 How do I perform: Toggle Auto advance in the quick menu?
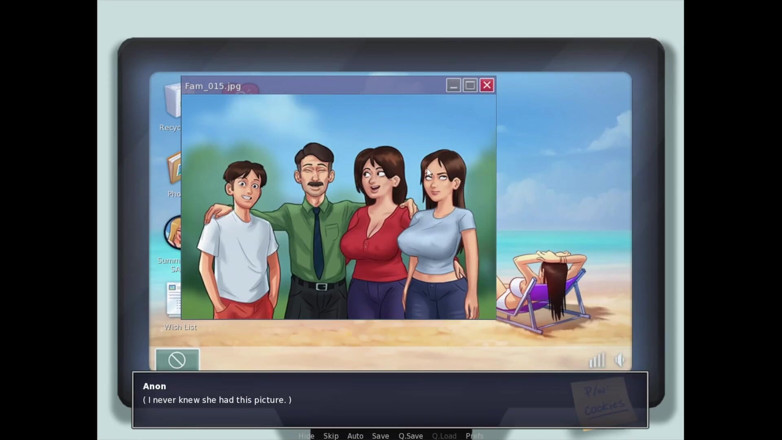[x=355, y=436]
